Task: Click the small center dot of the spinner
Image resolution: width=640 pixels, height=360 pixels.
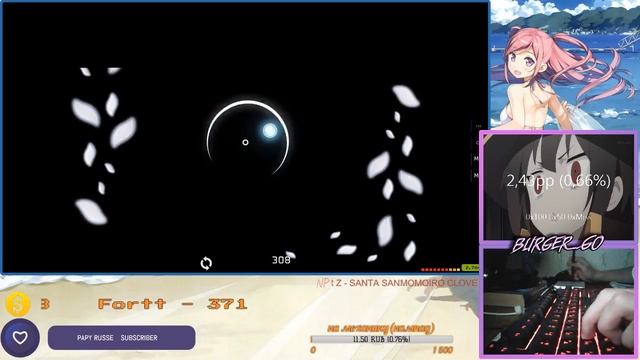Action: [245, 142]
